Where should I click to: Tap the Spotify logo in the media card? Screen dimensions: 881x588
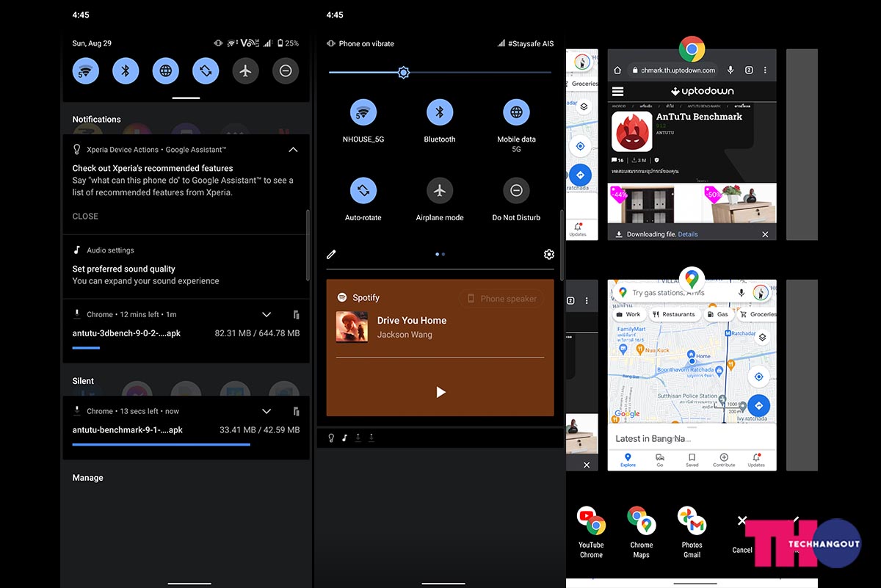341,297
